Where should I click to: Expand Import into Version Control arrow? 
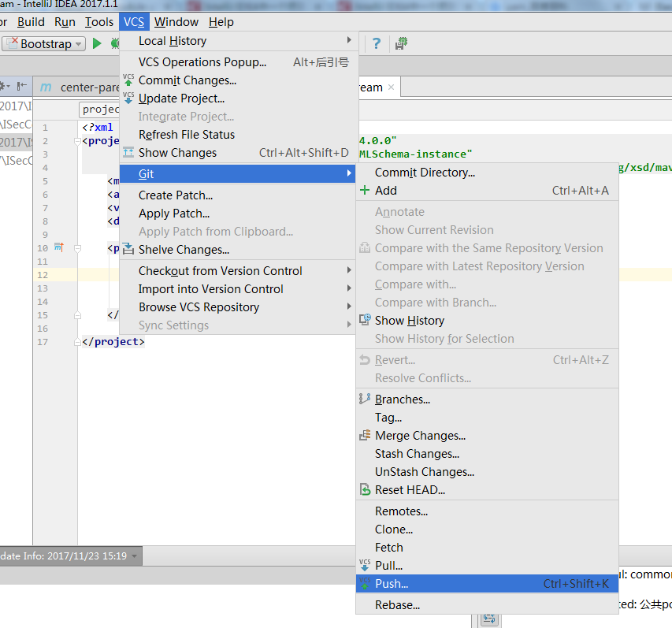pos(349,288)
